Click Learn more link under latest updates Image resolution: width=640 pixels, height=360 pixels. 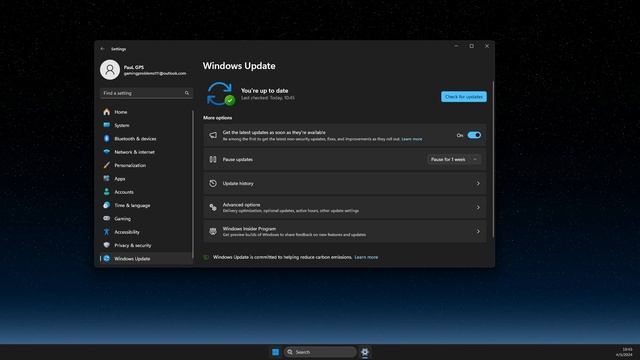point(411,139)
